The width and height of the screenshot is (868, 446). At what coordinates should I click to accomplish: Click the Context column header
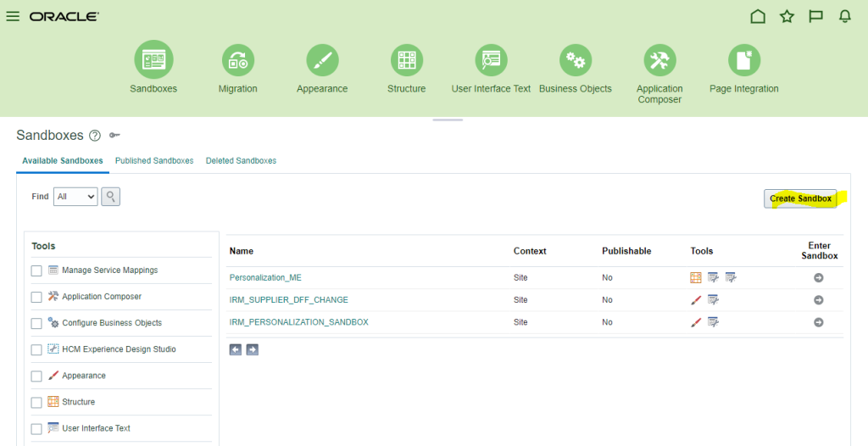(x=530, y=251)
